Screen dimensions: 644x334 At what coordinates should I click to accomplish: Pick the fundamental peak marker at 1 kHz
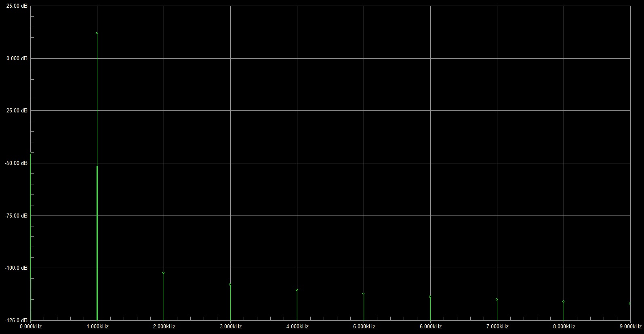tap(97, 33)
